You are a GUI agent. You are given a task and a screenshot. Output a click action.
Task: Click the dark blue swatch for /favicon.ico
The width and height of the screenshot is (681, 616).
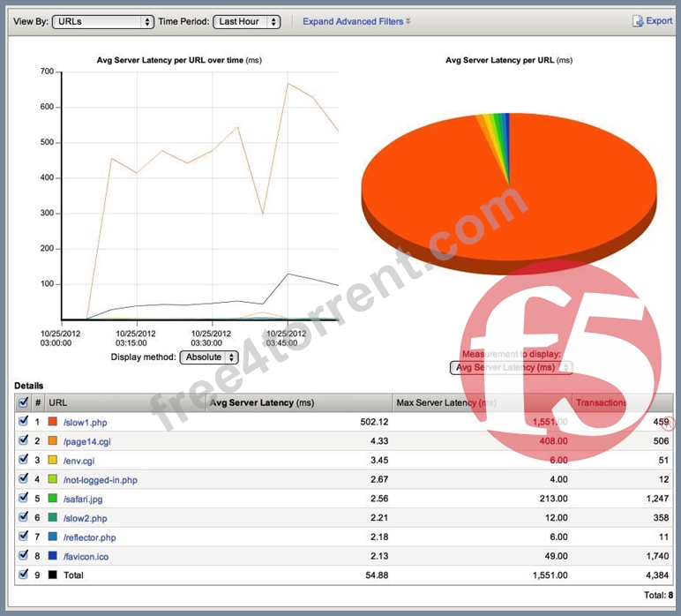tap(53, 555)
